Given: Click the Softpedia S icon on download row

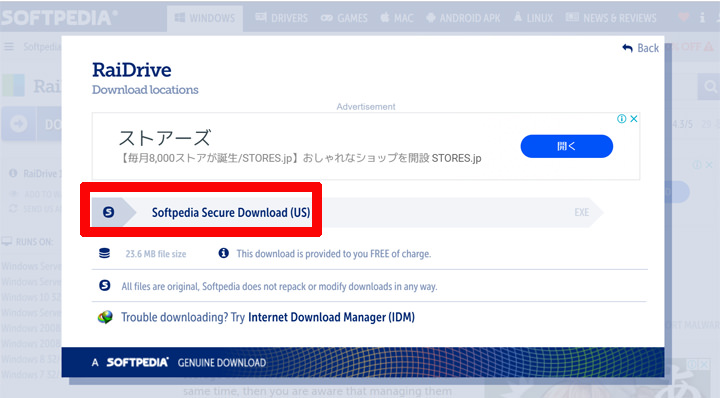Looking at the screenshot, I should tap(108, 212).
